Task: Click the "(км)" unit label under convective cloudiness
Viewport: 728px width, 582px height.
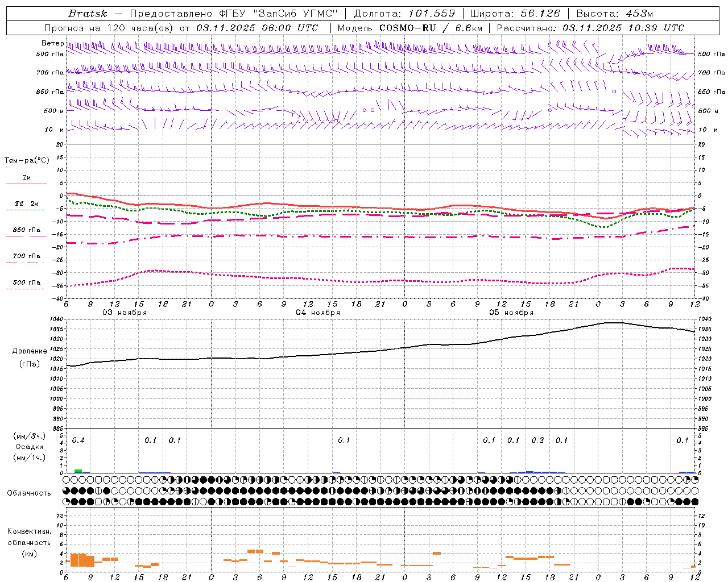Action: pos(29,554)
